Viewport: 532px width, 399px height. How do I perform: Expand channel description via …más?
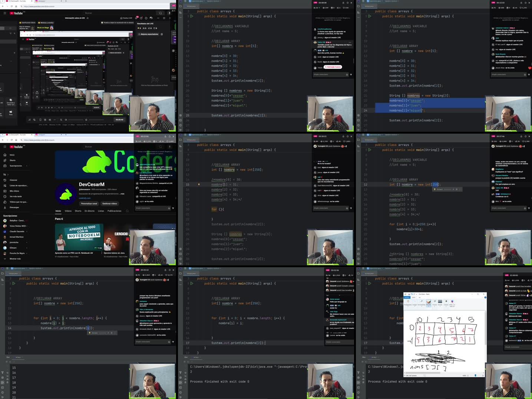tap(122, 194)
